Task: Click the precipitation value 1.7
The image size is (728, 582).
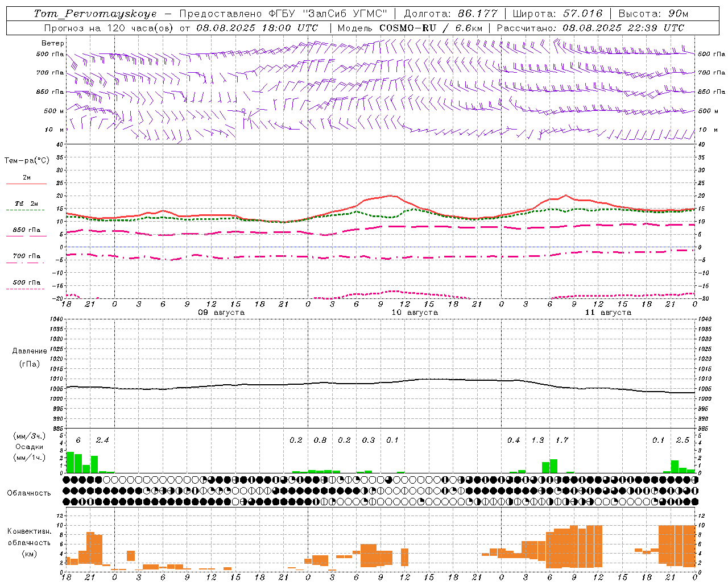Action: 562,440
